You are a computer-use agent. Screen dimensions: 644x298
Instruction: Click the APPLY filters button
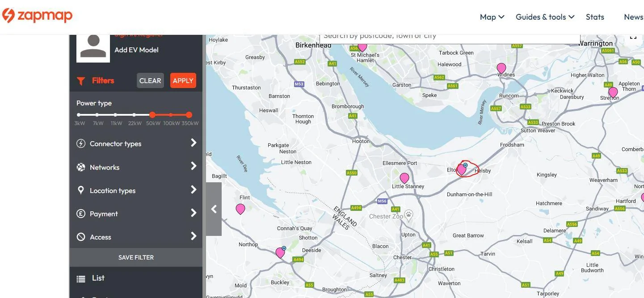point(183,80)
